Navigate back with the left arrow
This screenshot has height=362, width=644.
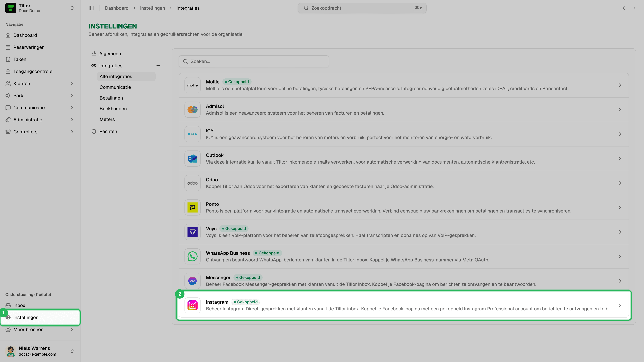[624, 8]
